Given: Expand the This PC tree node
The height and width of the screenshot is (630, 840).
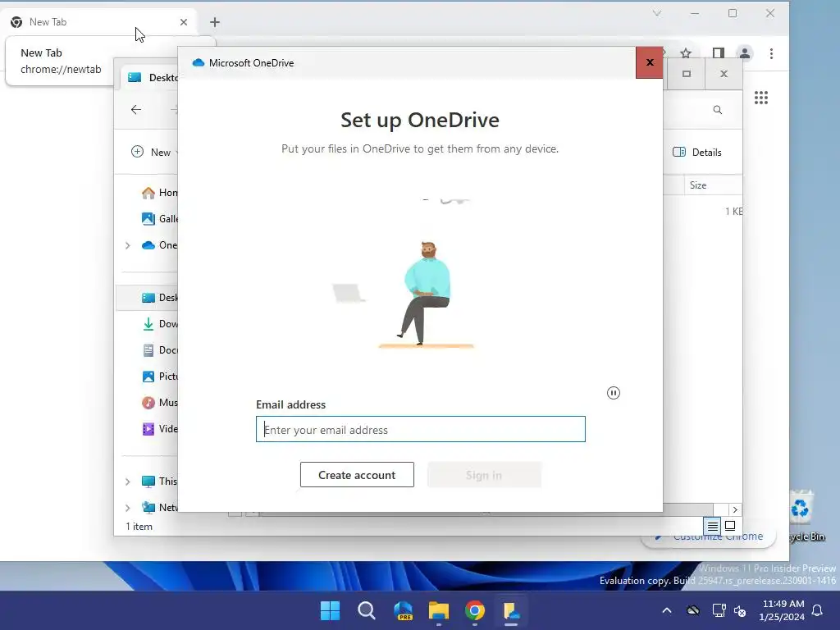Looking at the screenshot, I should (x=127, y=482).
